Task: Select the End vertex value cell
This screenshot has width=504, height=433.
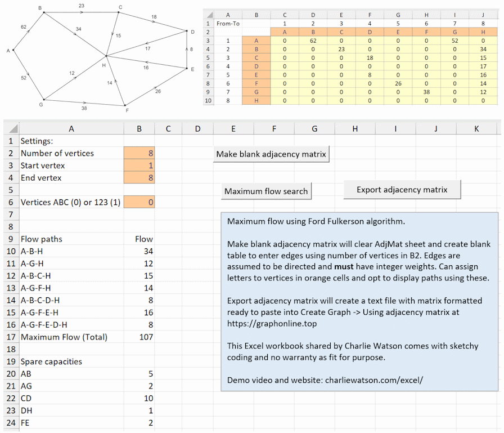Action: pos(139,178)
